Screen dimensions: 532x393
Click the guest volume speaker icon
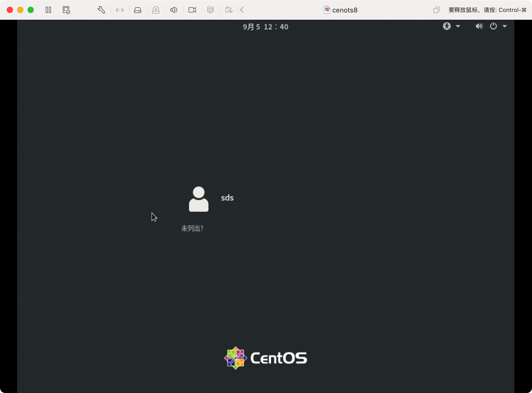[479, 26]
